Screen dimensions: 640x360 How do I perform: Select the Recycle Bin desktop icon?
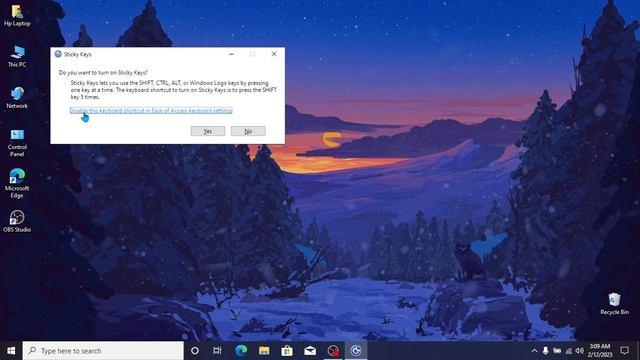coord(614,304)
